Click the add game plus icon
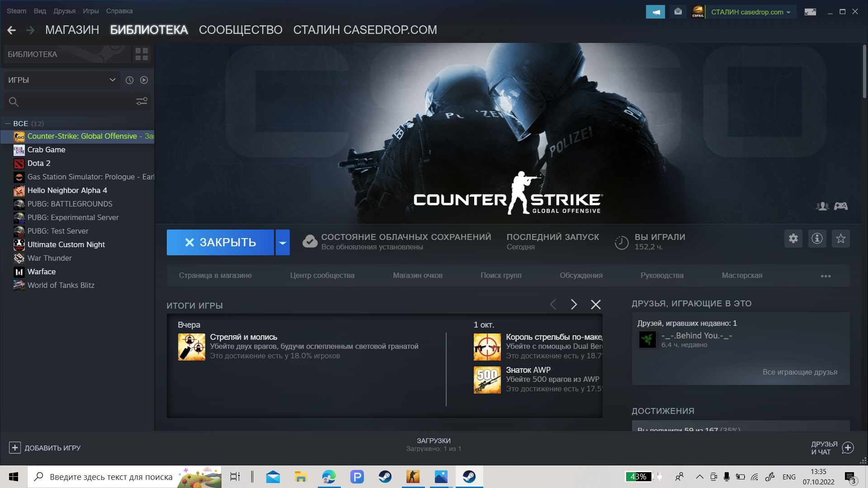 pos(15,448)
